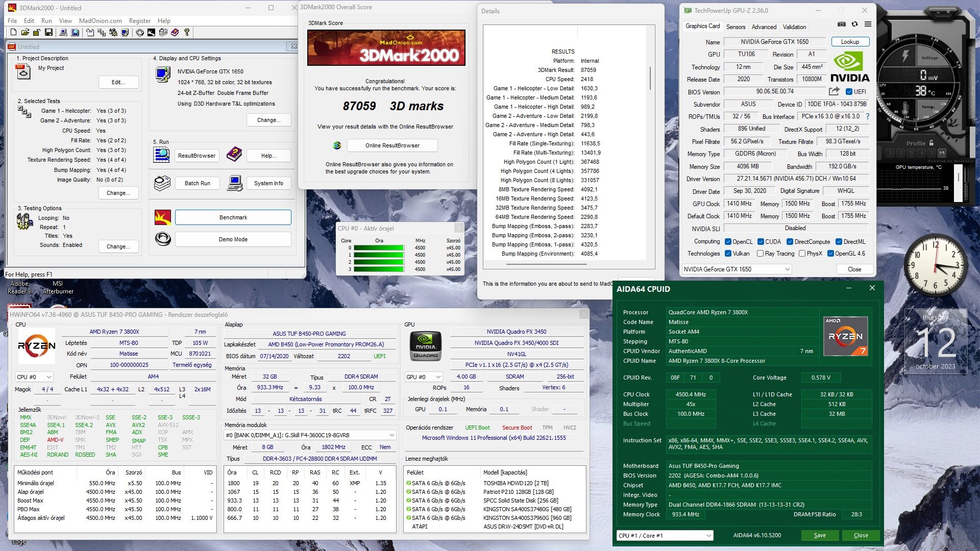
Task: Click the Project Description 3DP file icon
Action: click(x=22, y=71)
